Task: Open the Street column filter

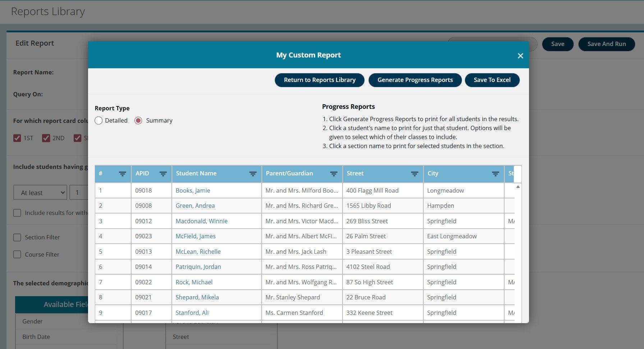Action: coord(414,174)
